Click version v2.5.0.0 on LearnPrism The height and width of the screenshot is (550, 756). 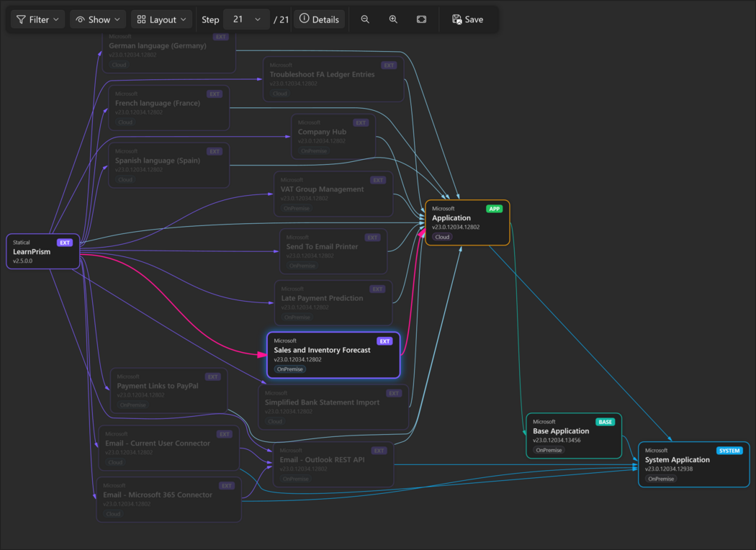22,261
